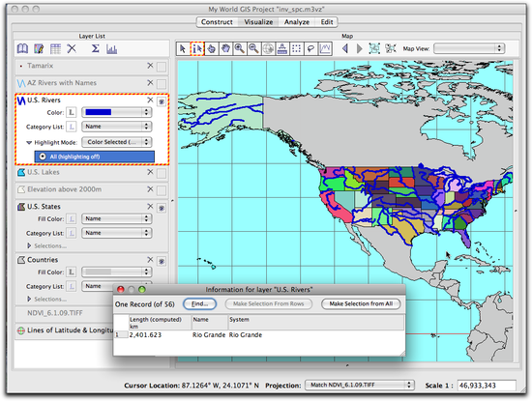Choose the Get Information tool

197,49
